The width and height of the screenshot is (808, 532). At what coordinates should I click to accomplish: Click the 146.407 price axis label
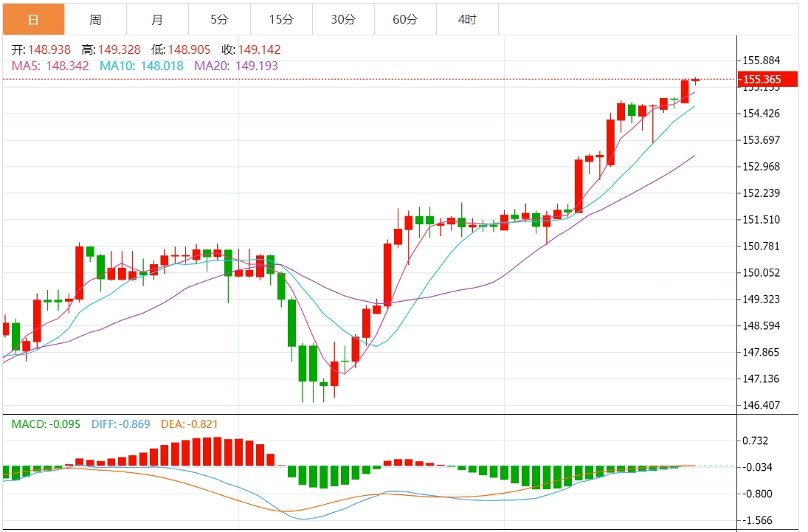tap(762, 406)
